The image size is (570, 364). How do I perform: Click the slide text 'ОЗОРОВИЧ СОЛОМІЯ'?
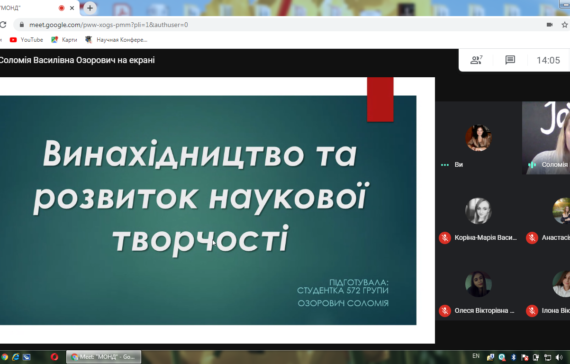pyautogui.click(x=343, y=303)
